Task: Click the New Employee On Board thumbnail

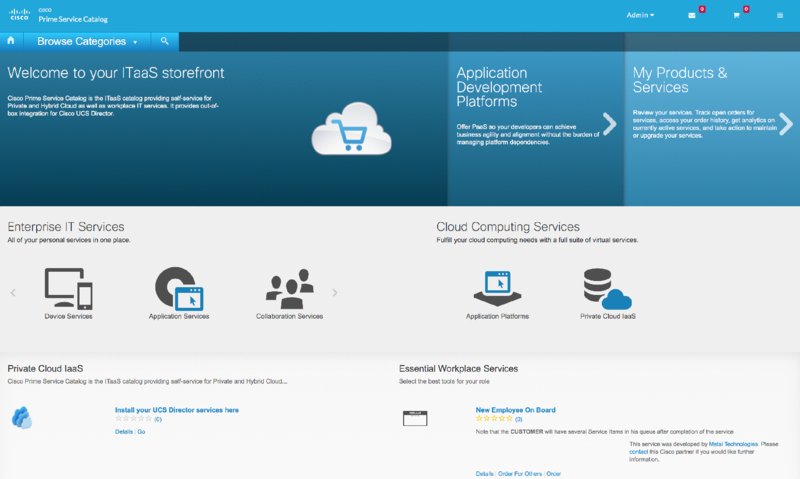Action: [415, 418]
